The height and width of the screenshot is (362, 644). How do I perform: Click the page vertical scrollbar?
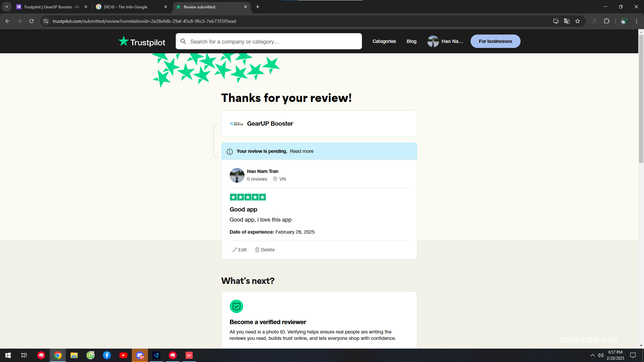point(641,99)
